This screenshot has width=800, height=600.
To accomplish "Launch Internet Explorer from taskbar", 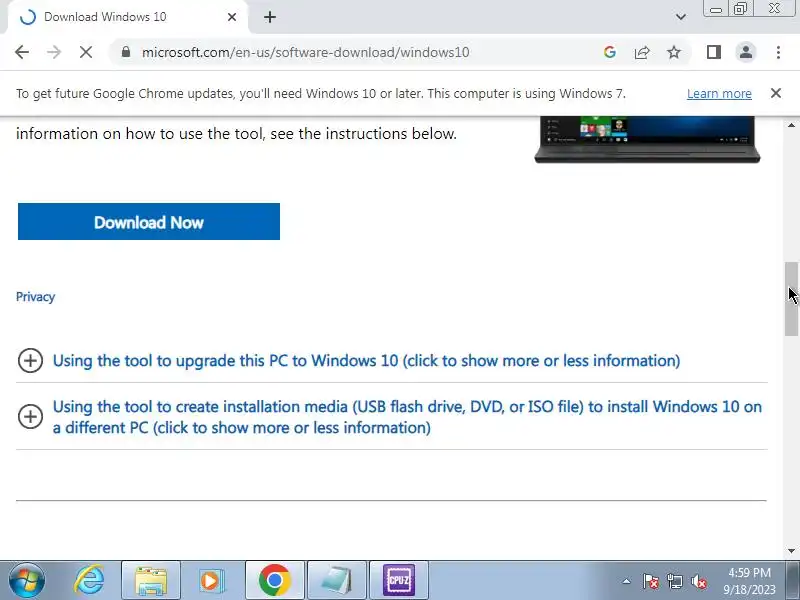I will pyautogui.click(x=89, y=581).
